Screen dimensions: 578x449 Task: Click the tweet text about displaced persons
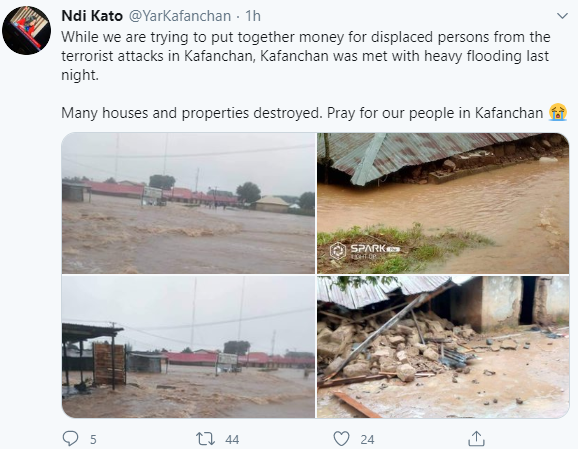click(306, 56)
